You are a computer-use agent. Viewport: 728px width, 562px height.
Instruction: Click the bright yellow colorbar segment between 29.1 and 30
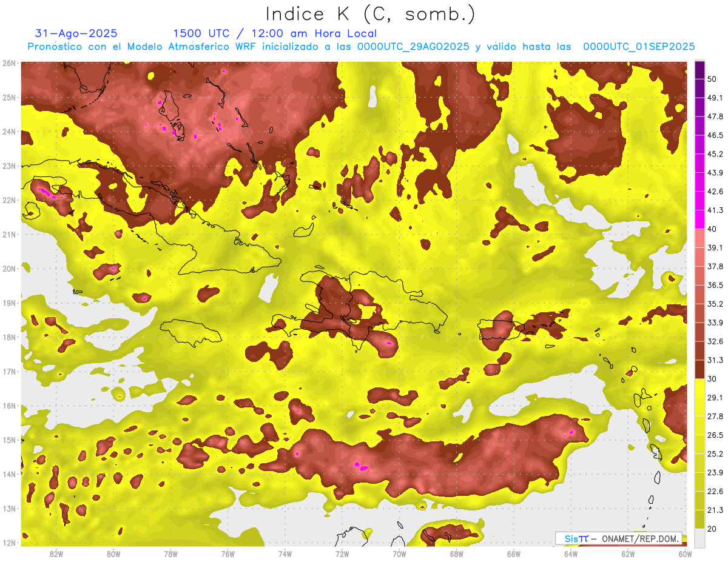tap(700, 387)
